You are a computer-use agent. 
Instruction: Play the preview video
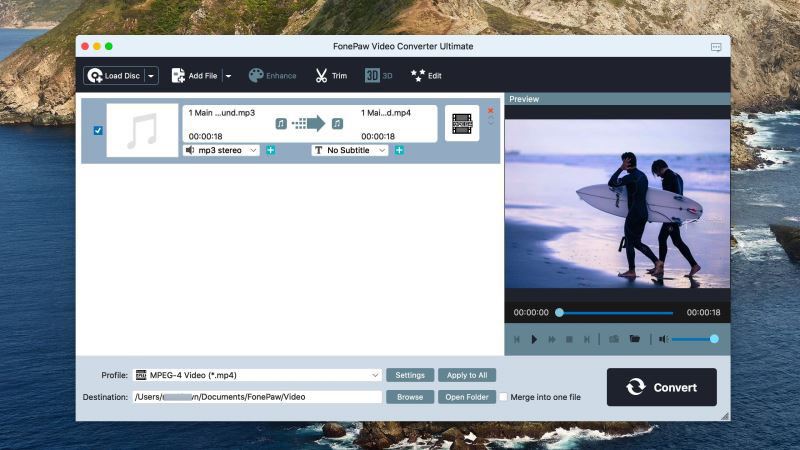tap(534, 339)
